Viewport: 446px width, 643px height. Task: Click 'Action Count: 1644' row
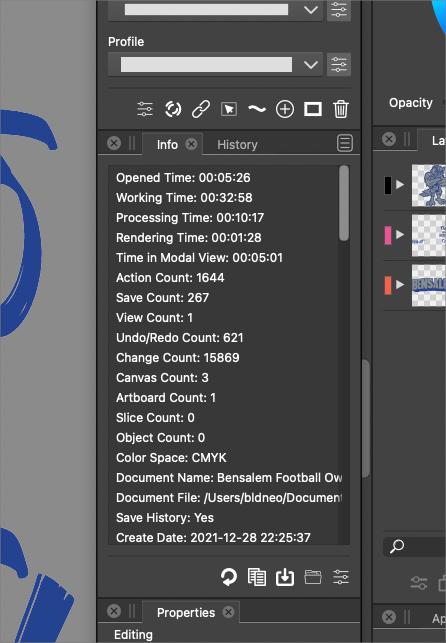(170, 278)
